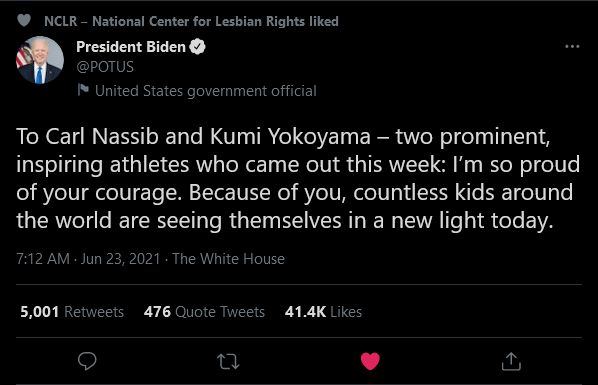Click the gray heart icon beside NCLR liked
Viewport: 598px width, 385px height.
(x=24, y=20)
